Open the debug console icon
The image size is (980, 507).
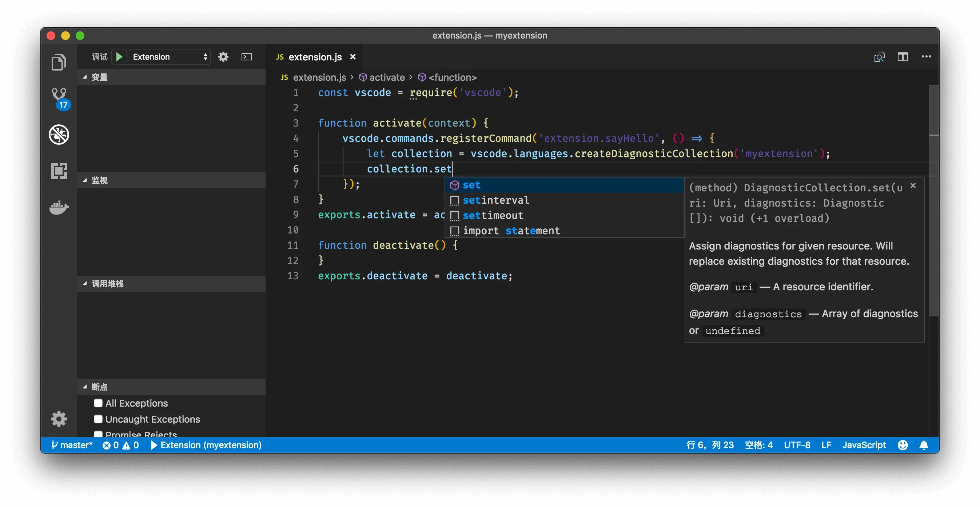247,57
